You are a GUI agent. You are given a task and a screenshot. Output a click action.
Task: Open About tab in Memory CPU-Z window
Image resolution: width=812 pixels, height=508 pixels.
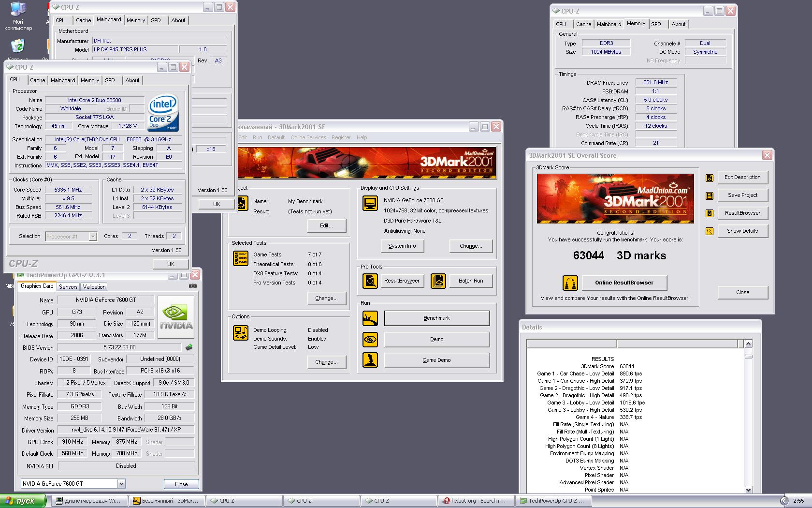pos(679,24)
